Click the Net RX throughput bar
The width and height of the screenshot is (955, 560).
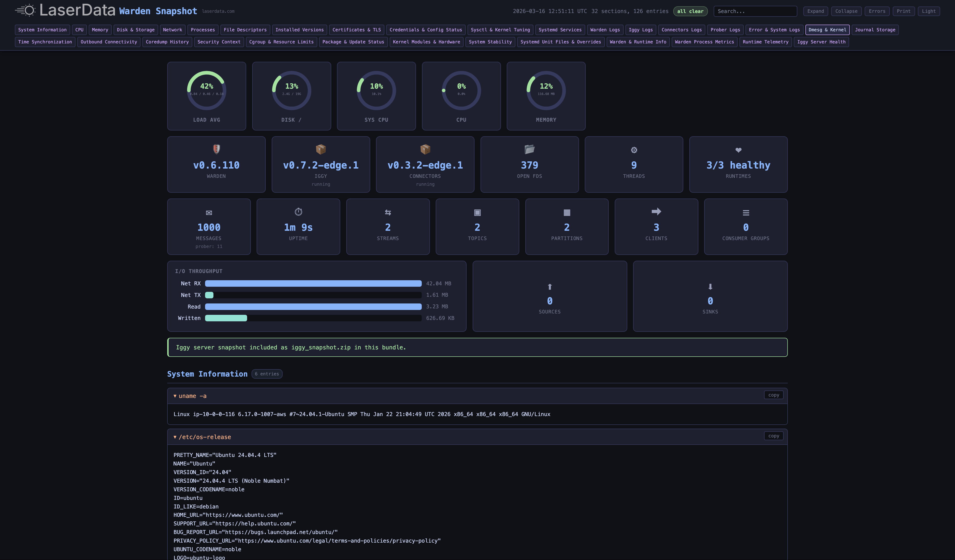pos(313,283)
